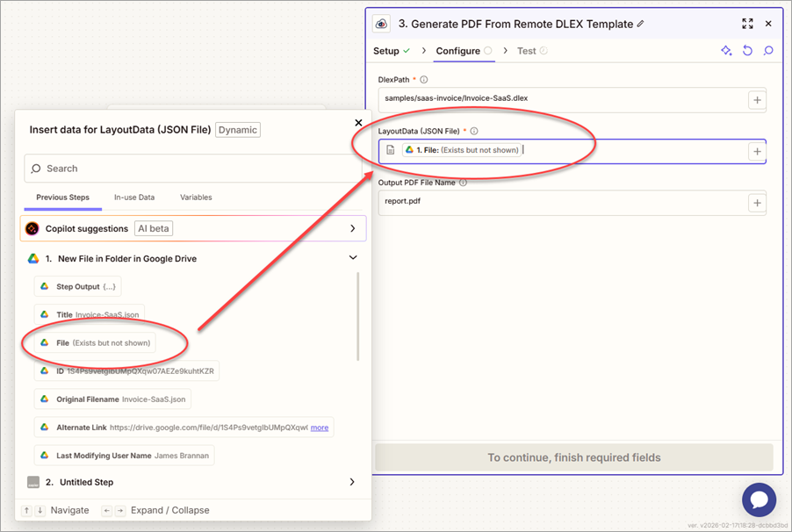Click the pencil icon to rename step 3

point(641,25)
